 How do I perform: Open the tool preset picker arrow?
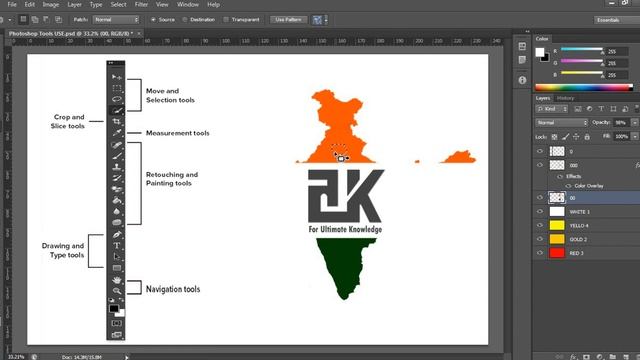[9, 20]
